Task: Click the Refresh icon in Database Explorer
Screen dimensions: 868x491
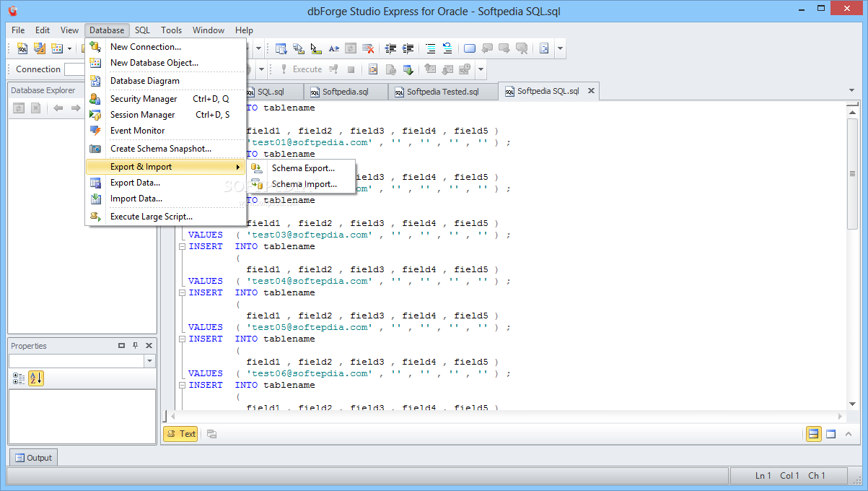Action: coord(19,108)
